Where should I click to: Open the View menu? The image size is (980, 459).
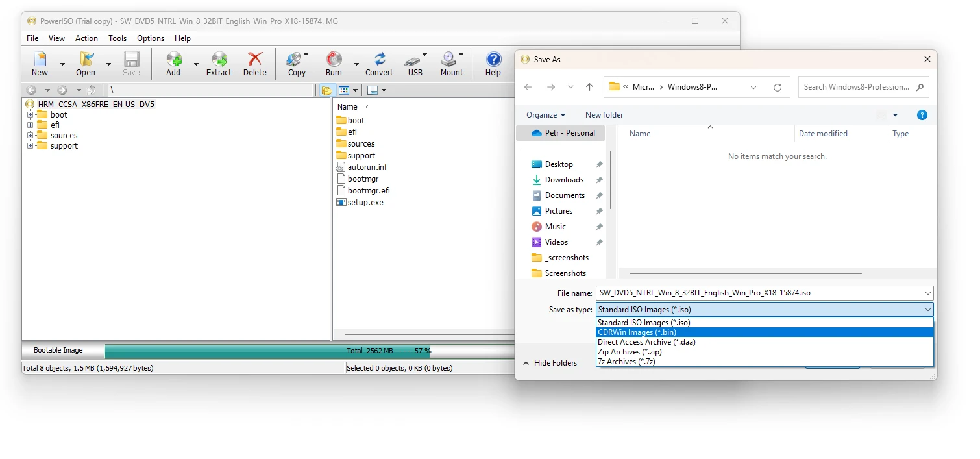(x=57, y=38)
